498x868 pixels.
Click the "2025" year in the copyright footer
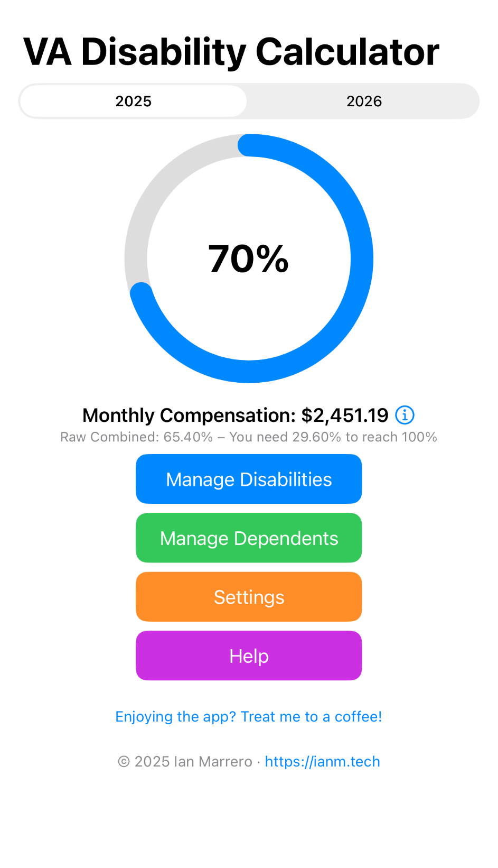click(x=152, y=761)
